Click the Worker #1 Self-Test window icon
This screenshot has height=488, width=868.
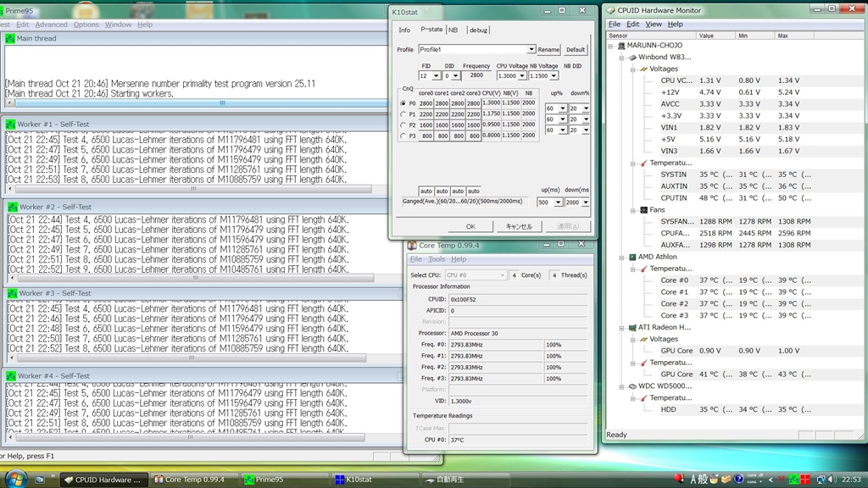[x=10, y=125]
